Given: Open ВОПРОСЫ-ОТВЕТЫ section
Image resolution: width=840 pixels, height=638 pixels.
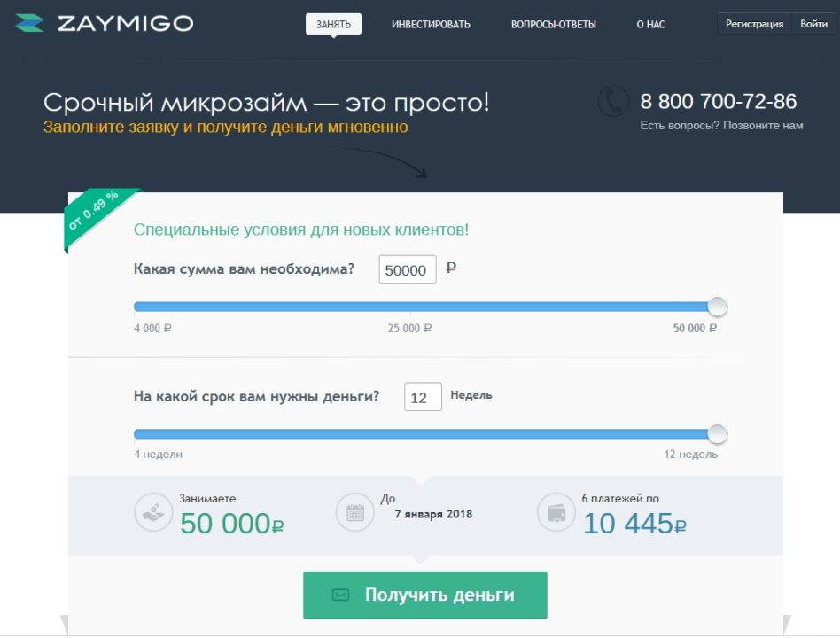Looking at the screenshot, I should tap(553, 25).
